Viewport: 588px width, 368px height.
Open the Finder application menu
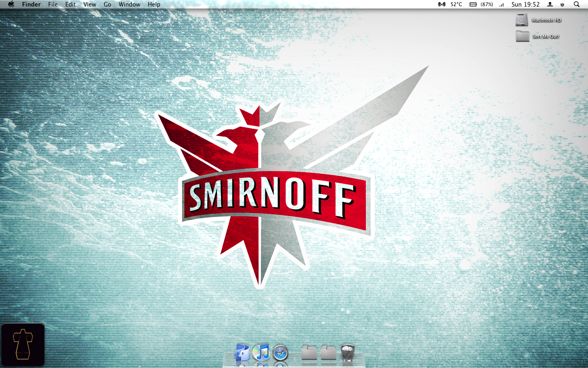(x=31, y=4)
